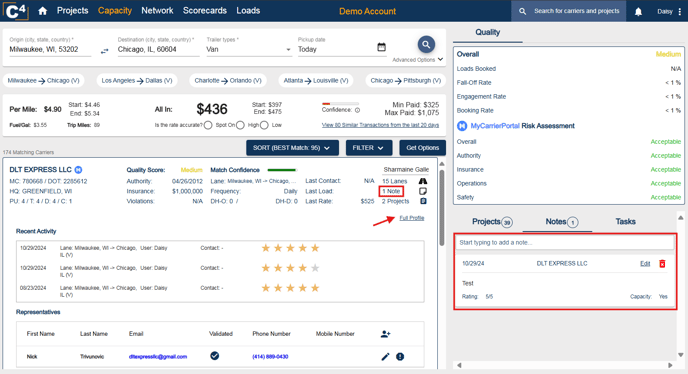Expand the Trailer types dropdown
This screenshot has width=688, height=374.
pos(288,50)
